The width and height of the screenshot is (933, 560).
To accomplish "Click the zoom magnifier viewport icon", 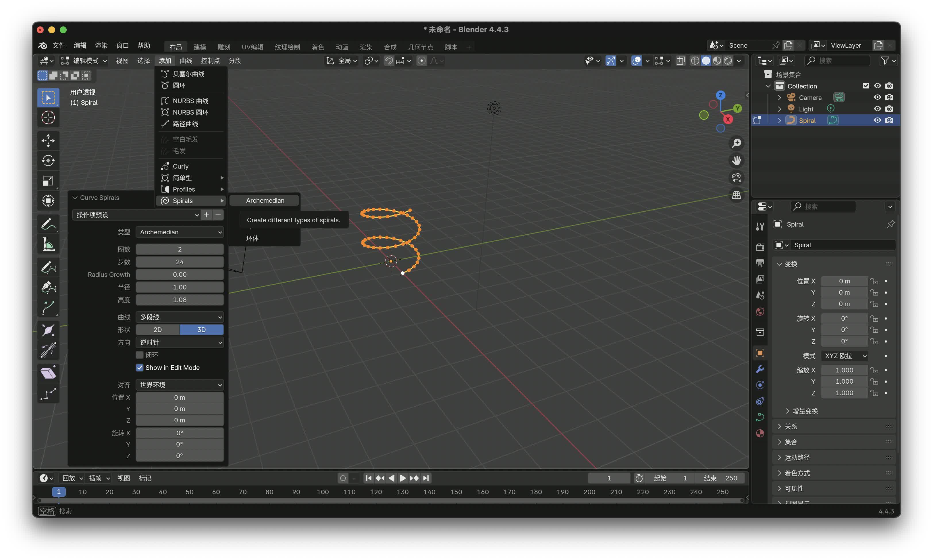I will [x=736, y=143].
